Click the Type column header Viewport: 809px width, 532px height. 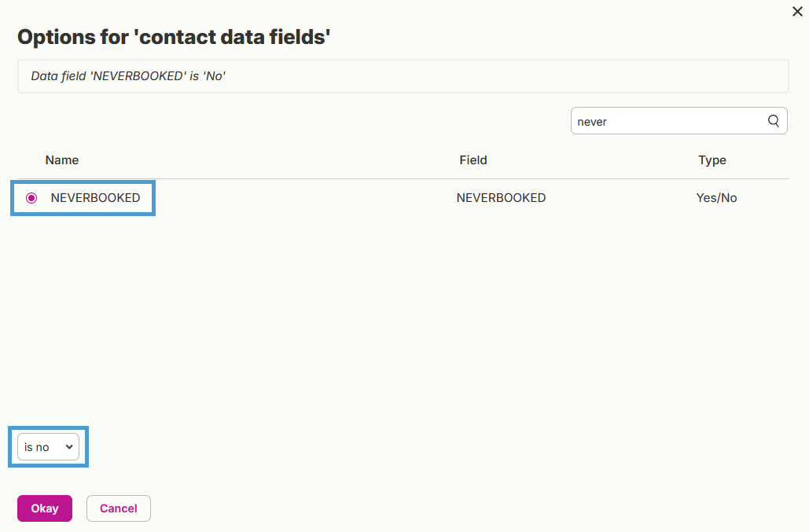(x=712, y=160)
